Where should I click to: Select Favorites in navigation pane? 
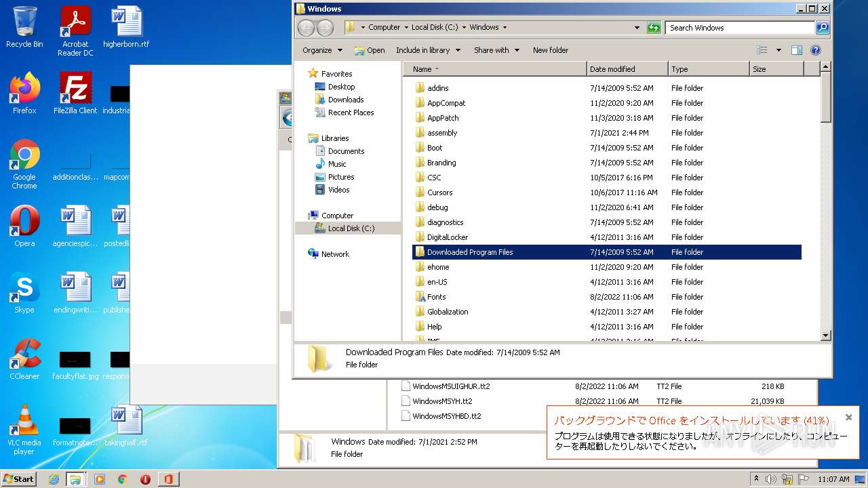point(337,74)
